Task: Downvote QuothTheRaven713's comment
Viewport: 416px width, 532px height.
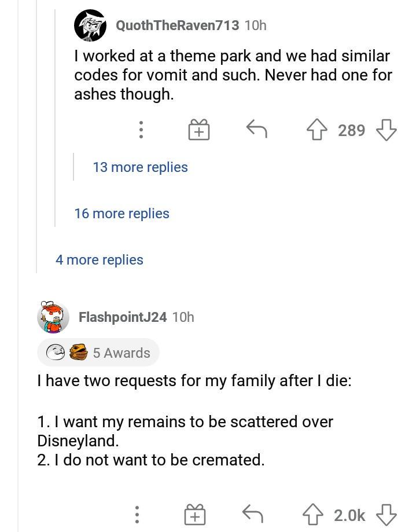Action: coord(388,130)
